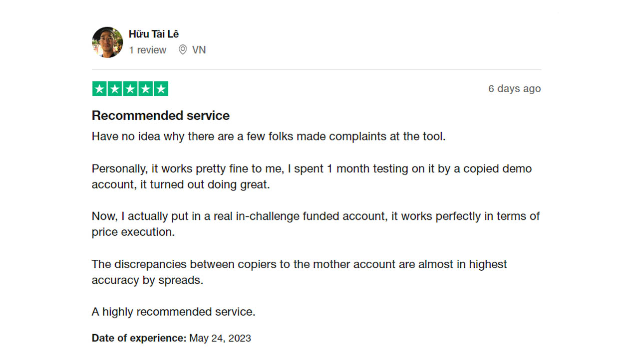Click the "1 review" count text

(x=147, y=50)
